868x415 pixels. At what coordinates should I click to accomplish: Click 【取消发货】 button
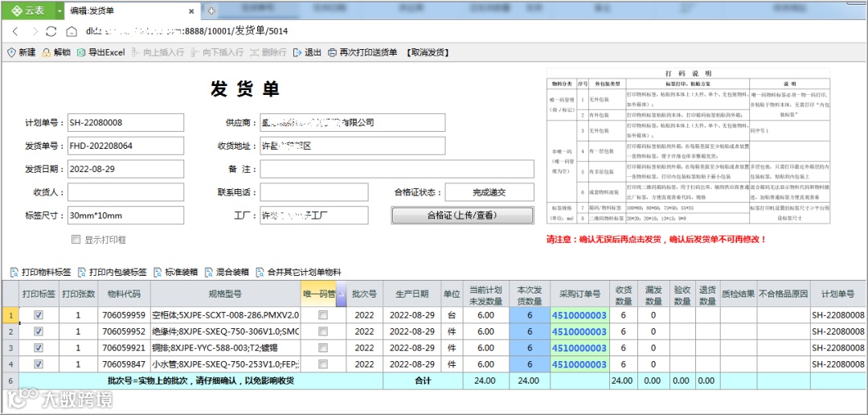(426, 52)
